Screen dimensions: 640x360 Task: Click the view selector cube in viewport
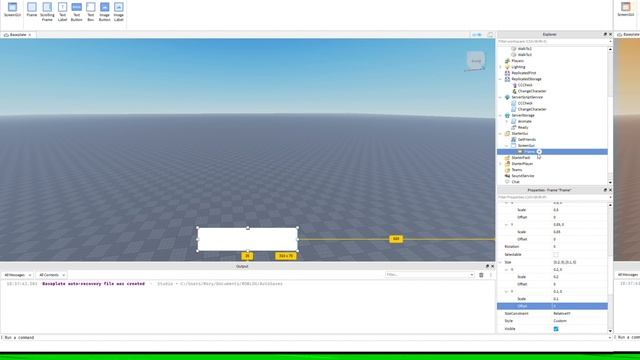click(476, 61)
